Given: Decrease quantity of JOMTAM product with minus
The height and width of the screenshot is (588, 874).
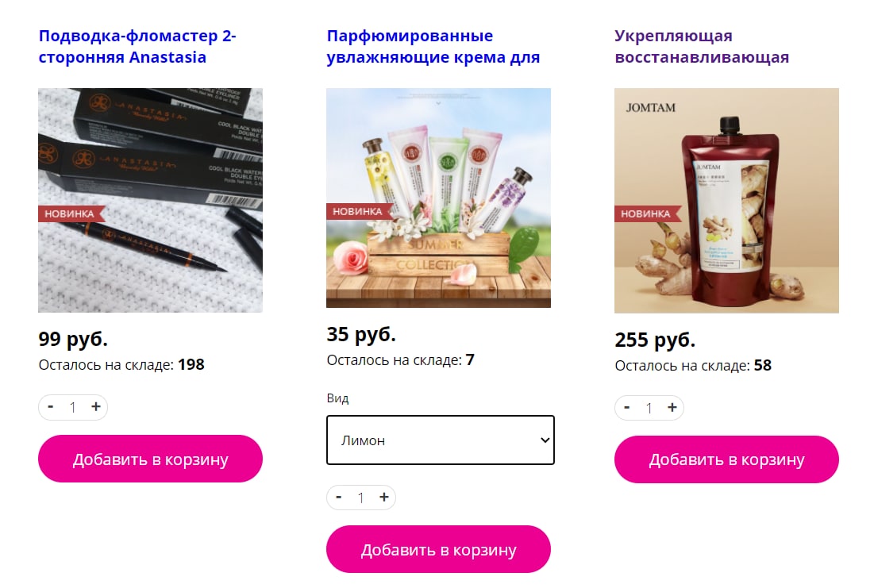Looking at the screenshot, I should [x=627, y=408].
